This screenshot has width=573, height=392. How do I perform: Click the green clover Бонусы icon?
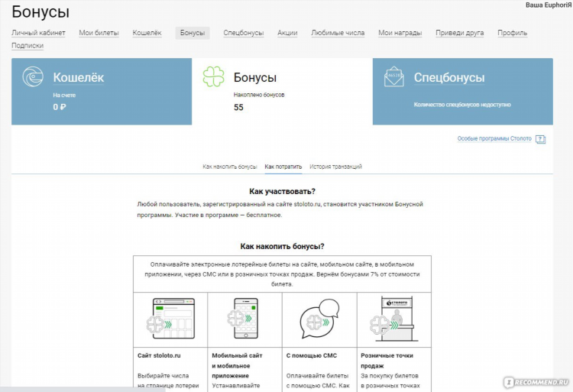213,76
